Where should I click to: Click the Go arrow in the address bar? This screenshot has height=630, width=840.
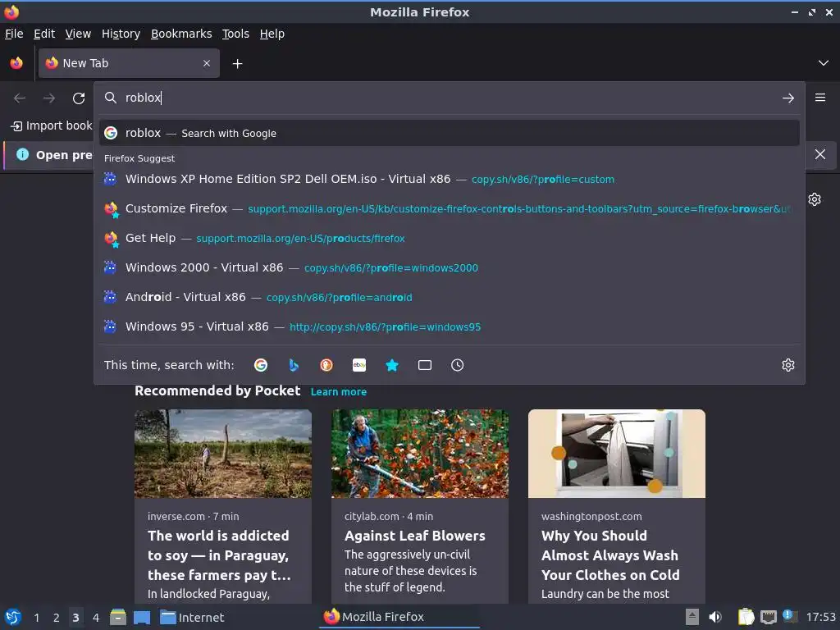click(x=788, y=98)
